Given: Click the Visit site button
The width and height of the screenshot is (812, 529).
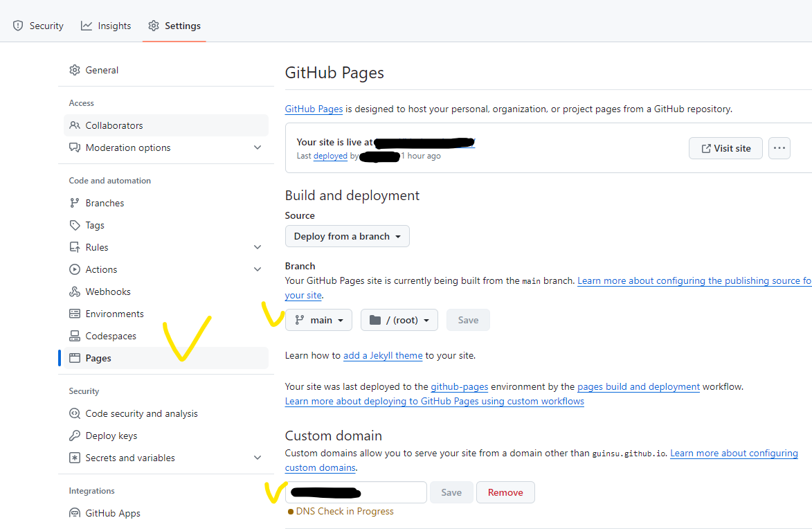Looking at the screenshot, I should pos(725,148).
